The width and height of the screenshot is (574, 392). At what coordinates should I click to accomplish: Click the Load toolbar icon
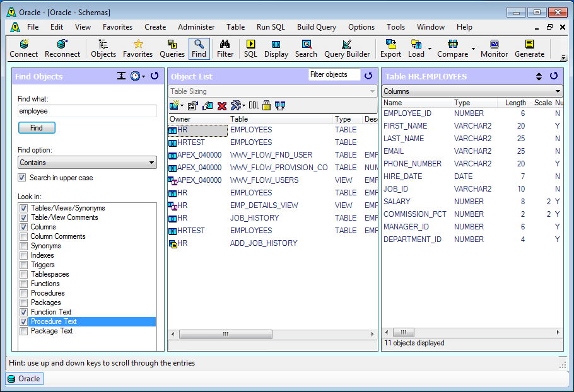(416, 49)
